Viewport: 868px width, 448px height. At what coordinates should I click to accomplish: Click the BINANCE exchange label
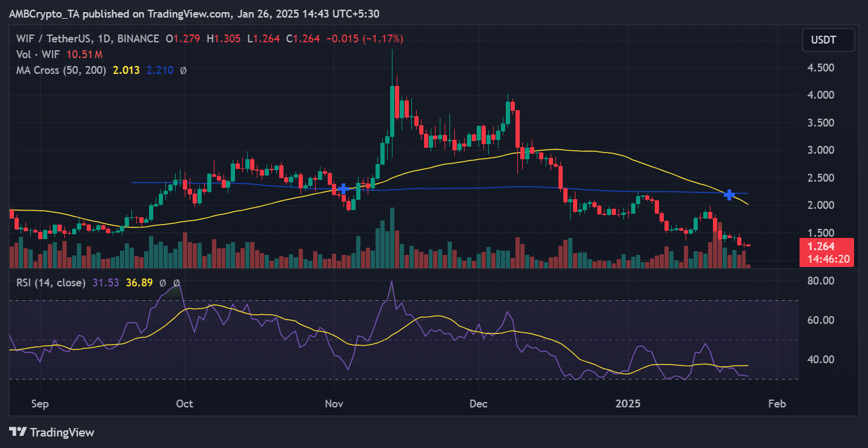click(x=137, y=38)
